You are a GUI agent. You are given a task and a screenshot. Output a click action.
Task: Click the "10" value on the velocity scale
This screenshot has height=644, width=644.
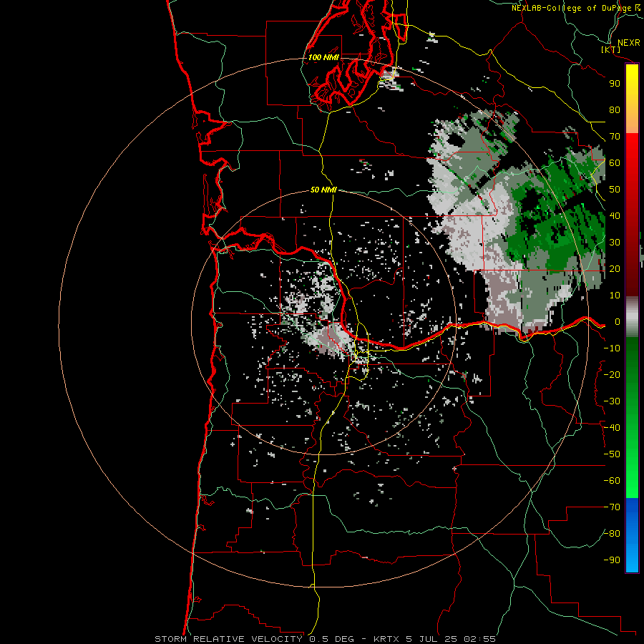(x=615, y=296)
